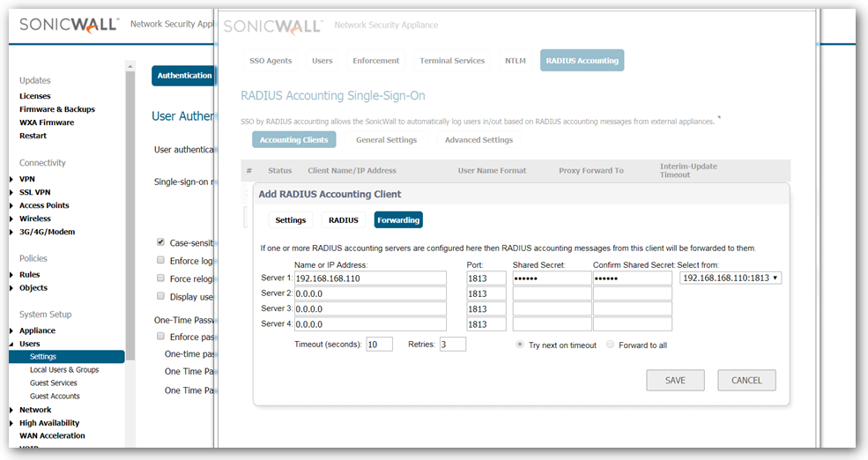Select the Try next on timeout option
This screenshot has width=868, height=460.
pyautogui.click(x=521, y=345)
